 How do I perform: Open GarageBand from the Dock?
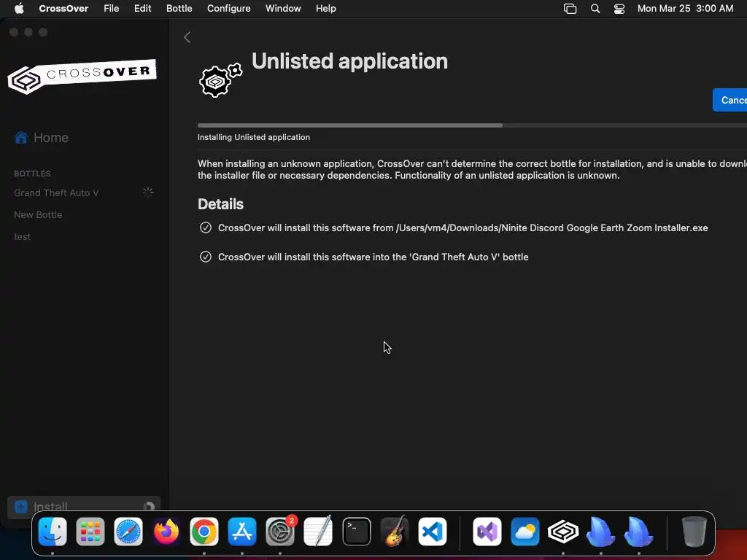[395, 532]
